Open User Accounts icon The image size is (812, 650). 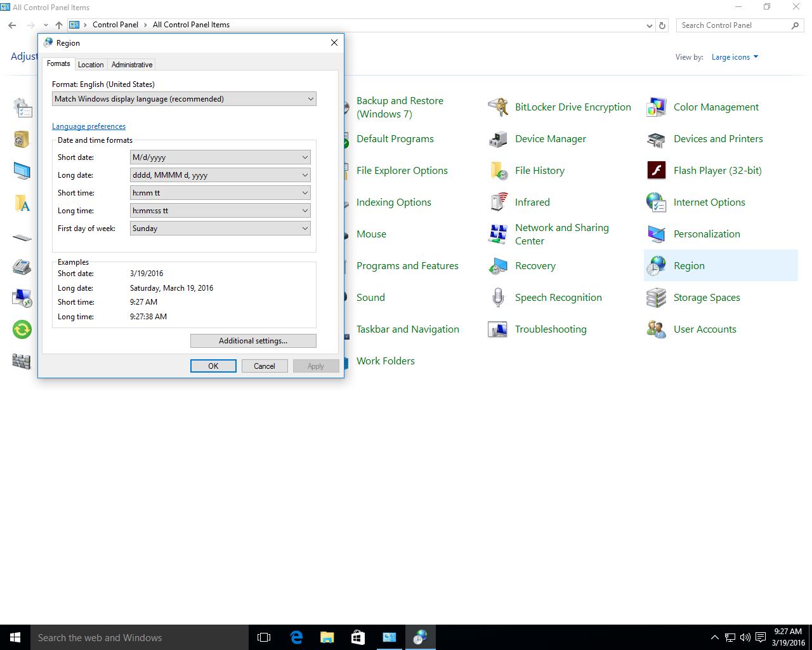657,329
